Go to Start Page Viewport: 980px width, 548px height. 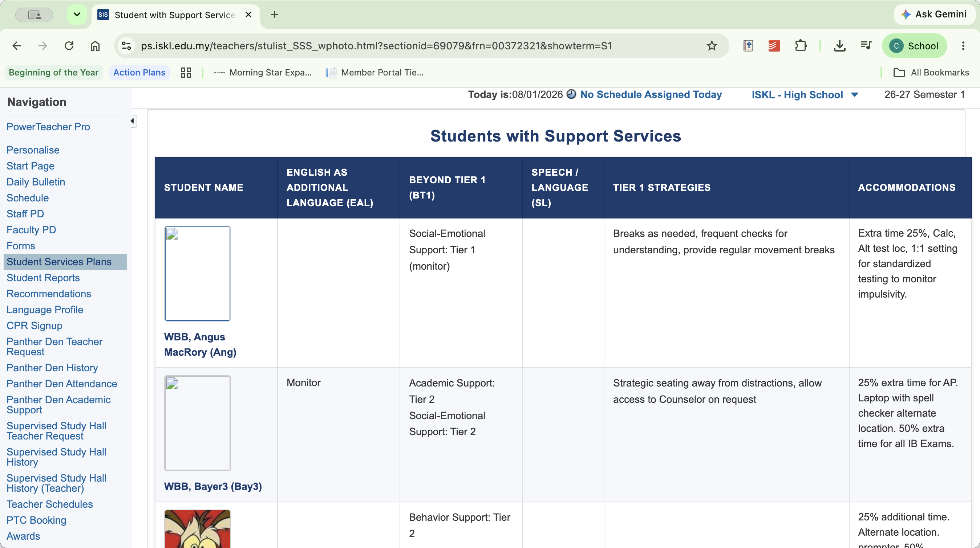click(31, 166)
